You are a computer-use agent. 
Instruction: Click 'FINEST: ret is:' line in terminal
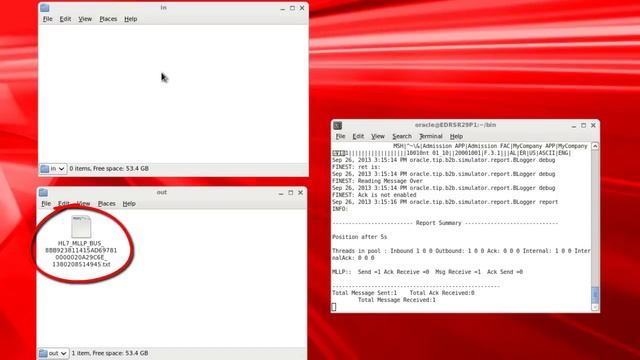point(356,167)
